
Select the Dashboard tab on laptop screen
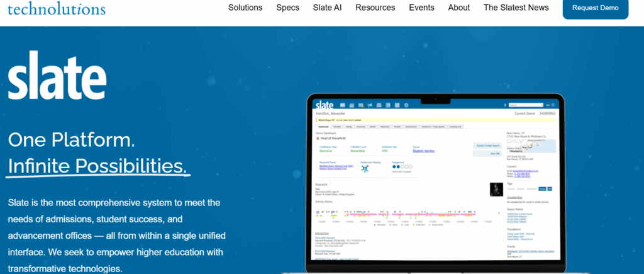(x=323, y=127)
